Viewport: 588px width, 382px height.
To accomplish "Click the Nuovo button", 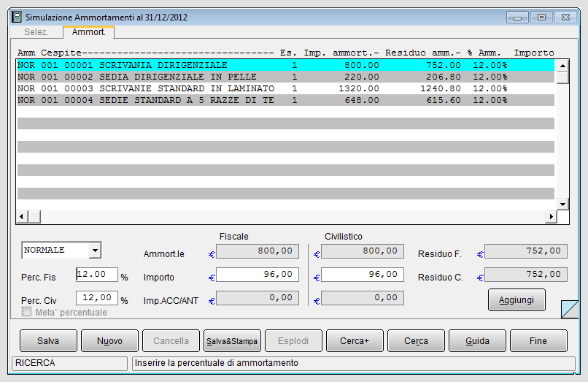I will (x=109, y=340).
